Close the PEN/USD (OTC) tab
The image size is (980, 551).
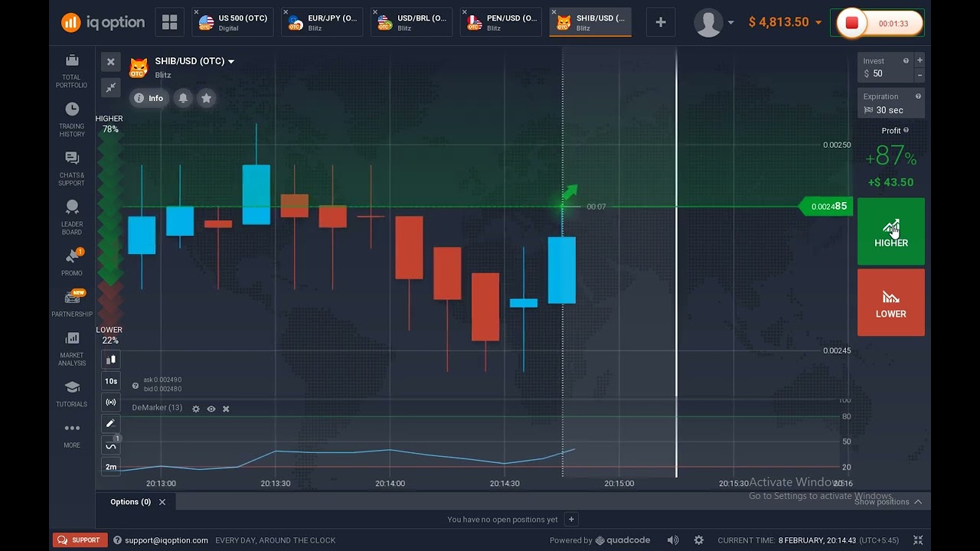coord(465,12)
